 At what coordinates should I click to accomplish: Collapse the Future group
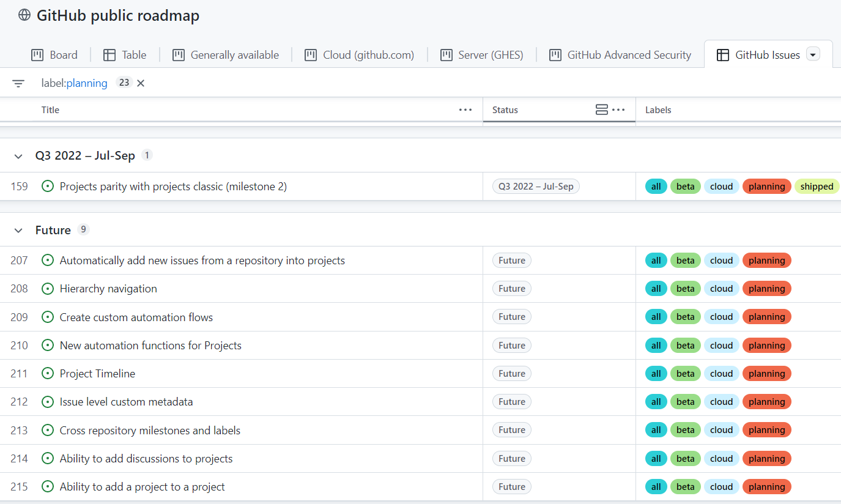coord(18,231)
